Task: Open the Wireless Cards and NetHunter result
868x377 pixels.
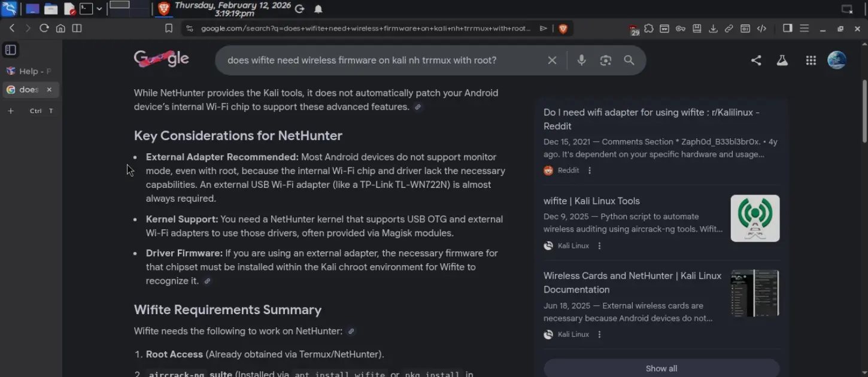Action: (x=632, y=282)
